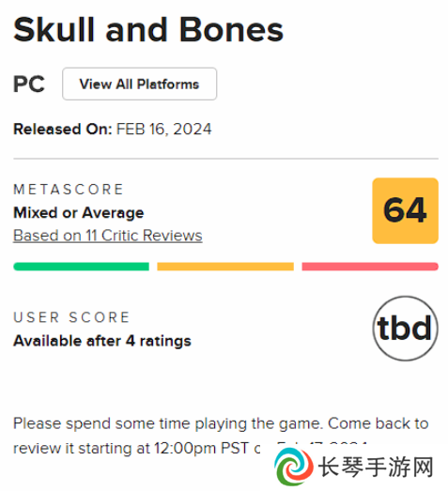Screen dimensions: 448x491
Task: Click the yellow 64 Metascore badge
Action: pyautogui.click(x=405, y=210)
